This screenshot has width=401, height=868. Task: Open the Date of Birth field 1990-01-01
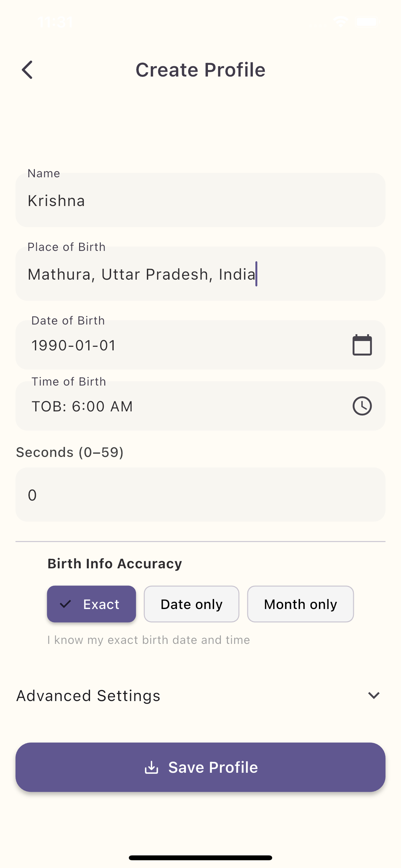(200, 345)
